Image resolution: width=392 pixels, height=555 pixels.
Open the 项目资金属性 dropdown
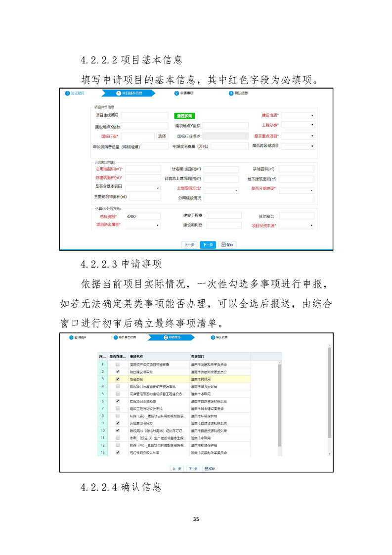point(143,225)
